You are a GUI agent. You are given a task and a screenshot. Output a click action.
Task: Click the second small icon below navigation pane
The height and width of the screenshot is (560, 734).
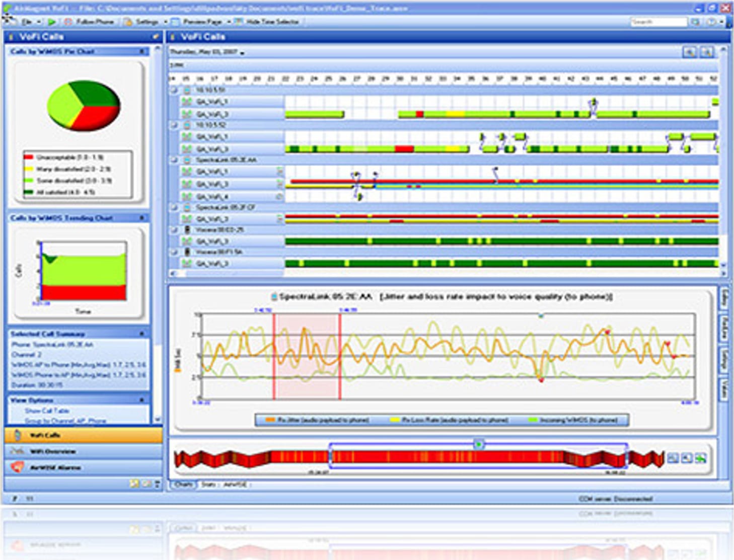tap(146, 484)
